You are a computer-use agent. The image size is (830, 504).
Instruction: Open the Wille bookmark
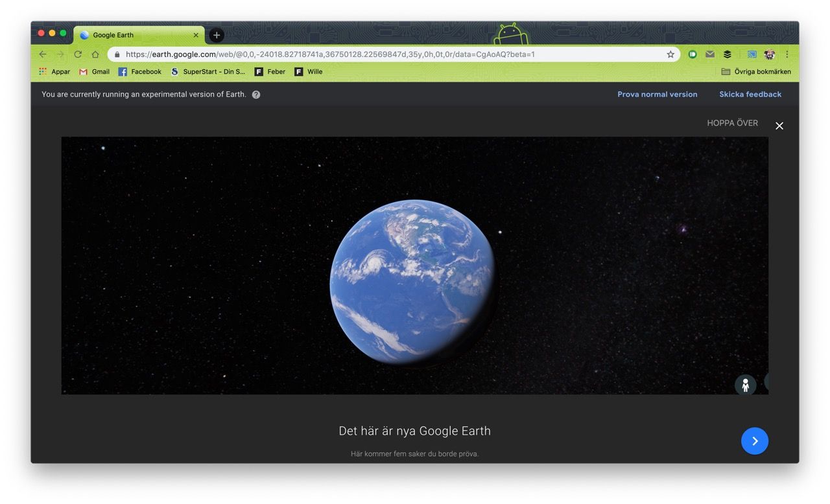309,72
